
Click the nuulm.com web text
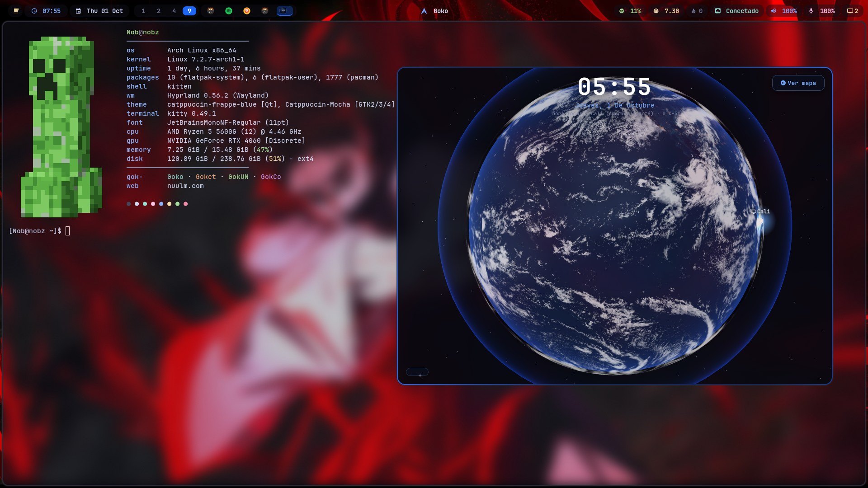click(x=185, y=186)
